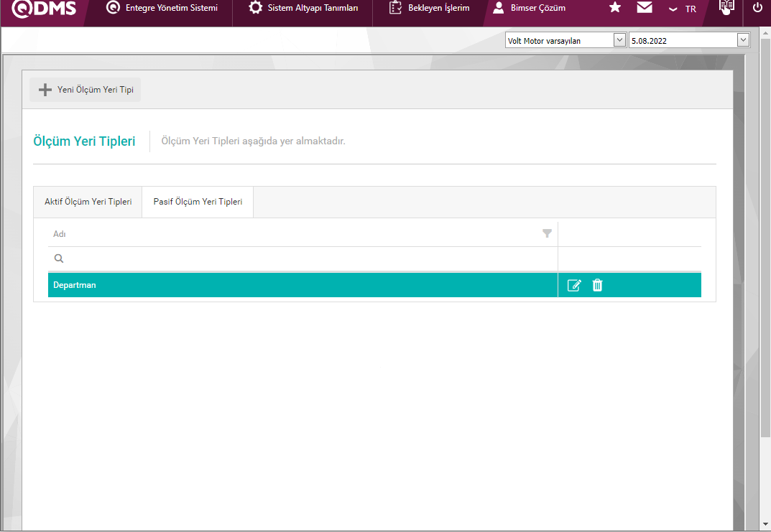Image resolution: width=771 pixels, height=532 pixels.
Task: Click Yeni Ölçüm Yeri Tipi button
Action: click(85, 90)
